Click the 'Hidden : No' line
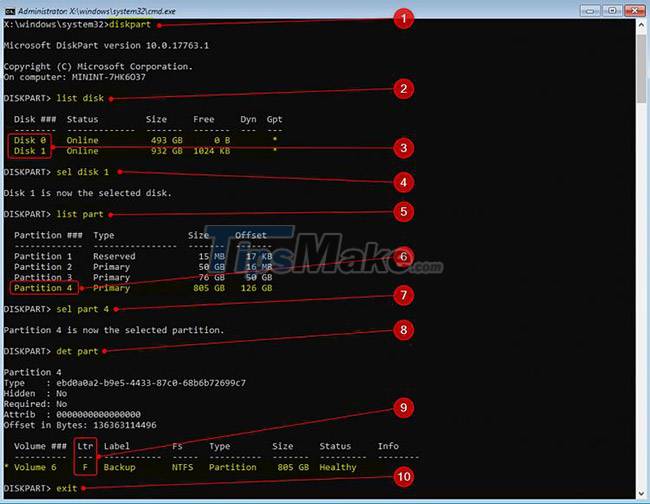This screenshot has width=650, height=504. click(x=35, y=393)
